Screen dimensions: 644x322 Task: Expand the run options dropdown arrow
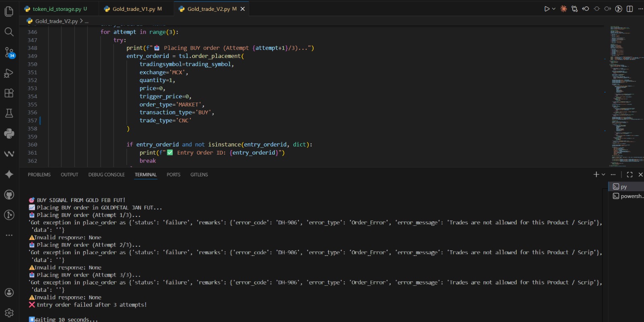[x=554, y=9]
